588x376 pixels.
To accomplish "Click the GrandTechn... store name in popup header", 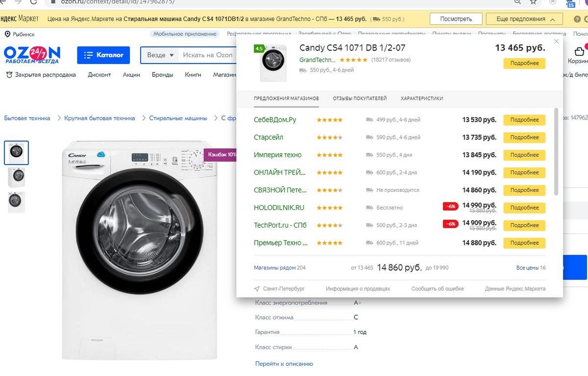I will point(318,60).
